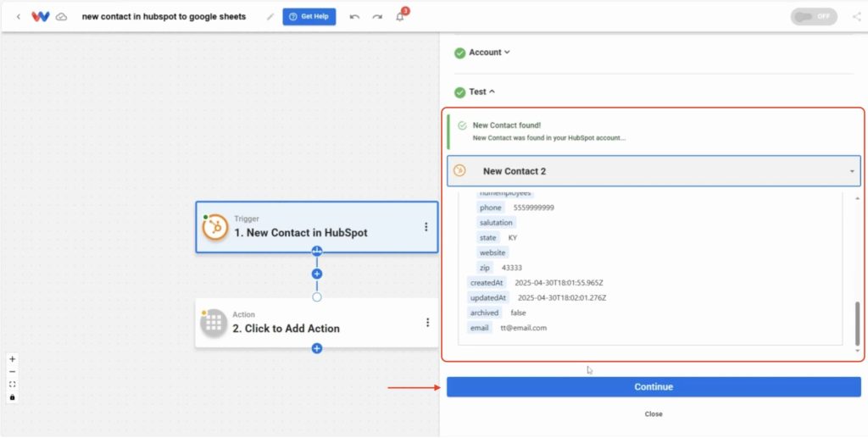Click the green check next to Test
This screenshot has width=868, height=438.
click(460, 91)
